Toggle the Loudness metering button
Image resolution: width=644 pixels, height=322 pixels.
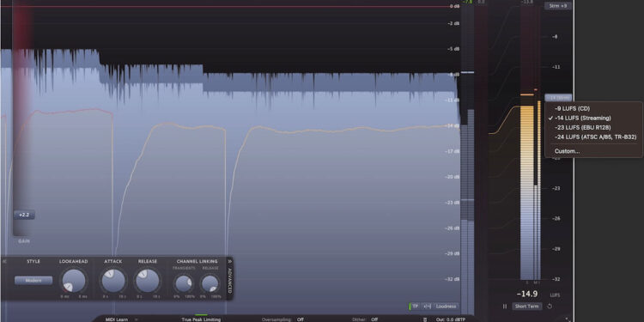click(x=446, y=306)
